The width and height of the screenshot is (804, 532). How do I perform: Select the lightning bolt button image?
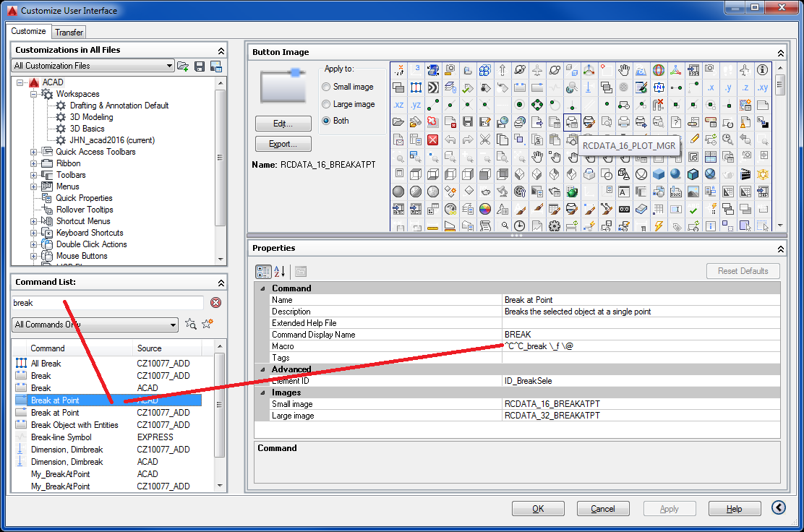tap(659, 226)
